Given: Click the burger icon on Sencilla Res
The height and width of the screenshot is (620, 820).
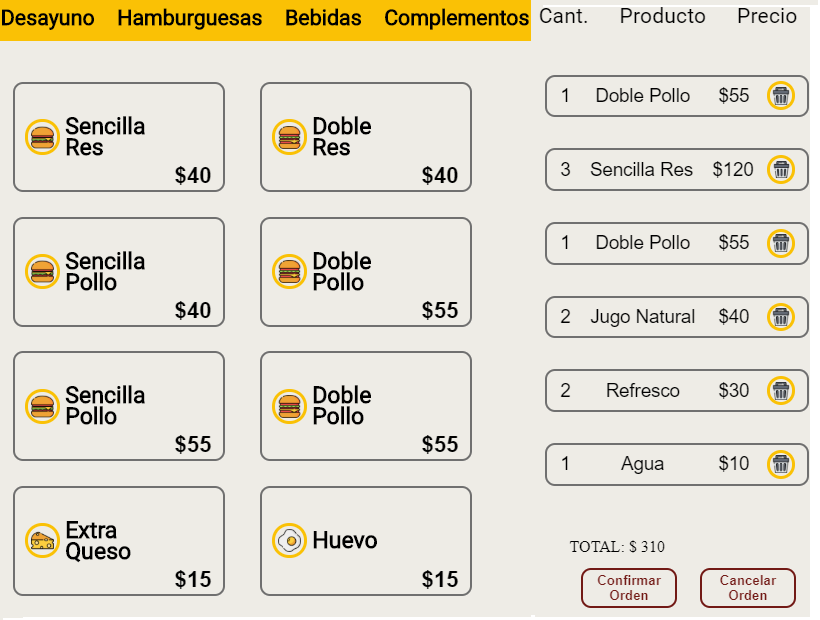Looking at the screenshot, I should click(x=42, y=137).
